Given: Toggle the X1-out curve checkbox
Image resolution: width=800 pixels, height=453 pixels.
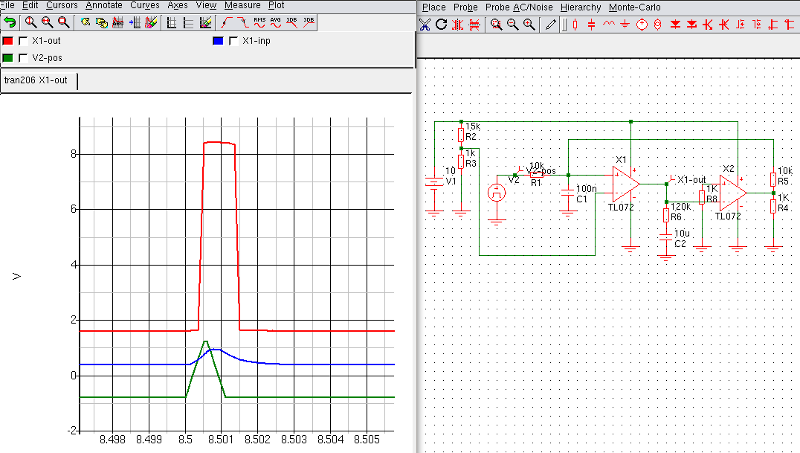Looking at the screenshot, I should (x=24, y=41).
